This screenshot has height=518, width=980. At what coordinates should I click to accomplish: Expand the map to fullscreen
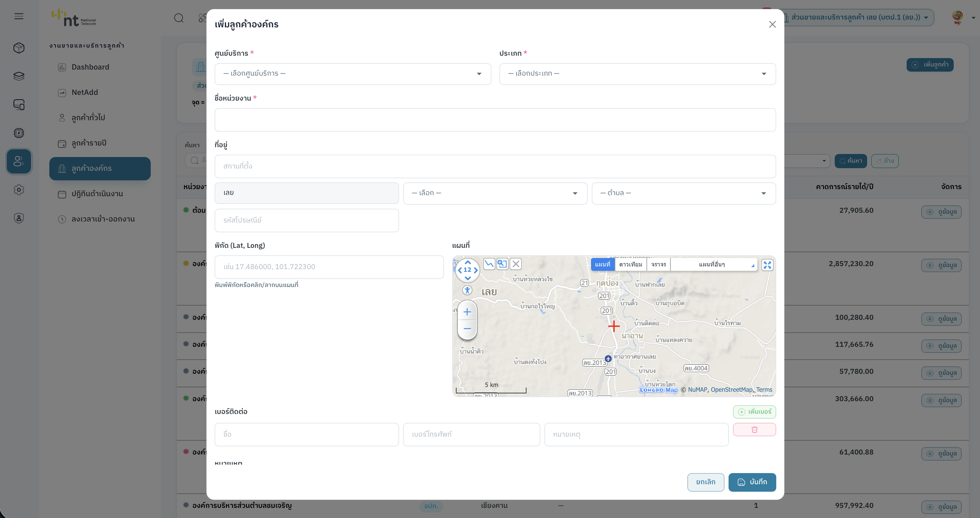[x=767, y=265]
